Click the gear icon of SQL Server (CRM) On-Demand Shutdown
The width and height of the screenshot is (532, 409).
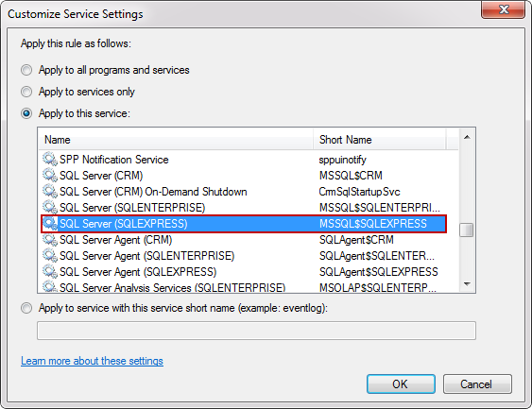(x=50, y=191)
